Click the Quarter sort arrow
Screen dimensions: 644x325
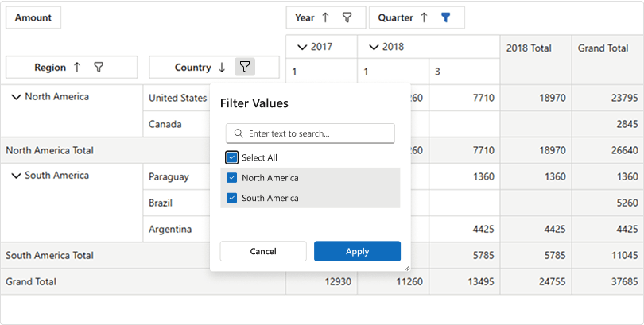click(424, 17)
